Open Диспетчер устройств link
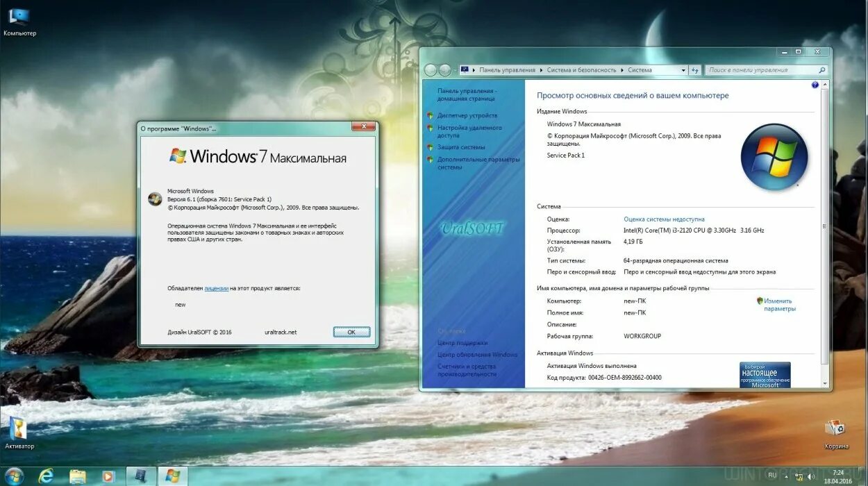Image resolution: width=868 pixels, height=486 pixels. point(467,115)
